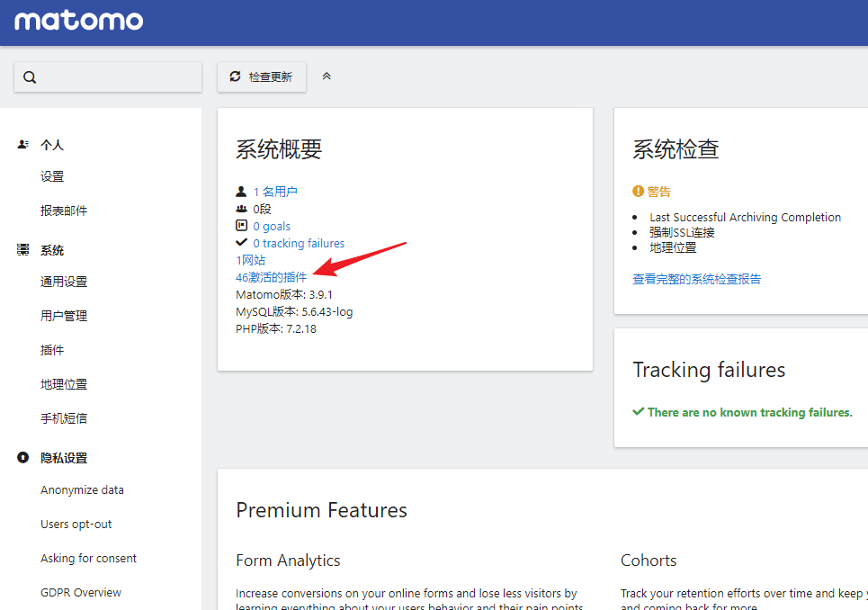Open the 1网站 link

[x=251, y=260]
